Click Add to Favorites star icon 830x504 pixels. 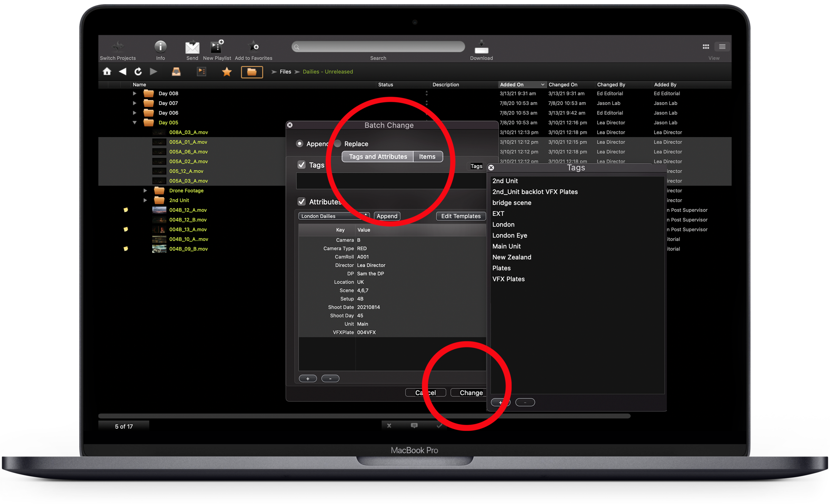253,47
